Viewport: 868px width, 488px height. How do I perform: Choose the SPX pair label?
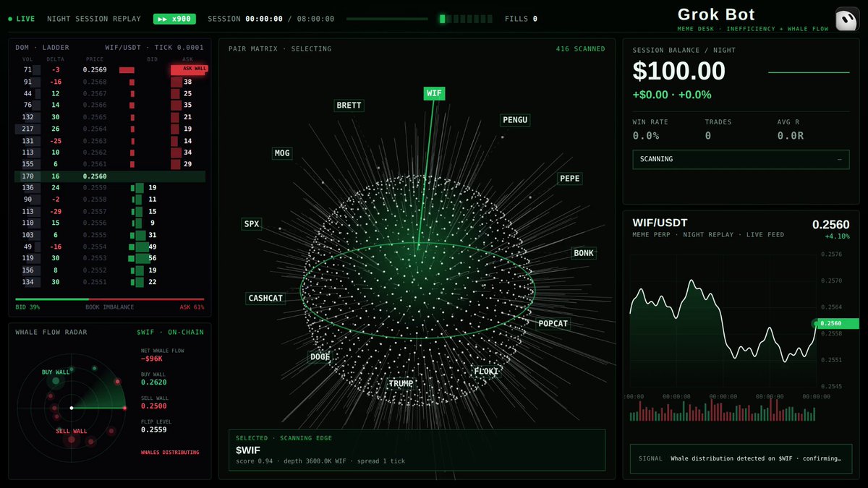pyautogui.click(x=252, y=224)
